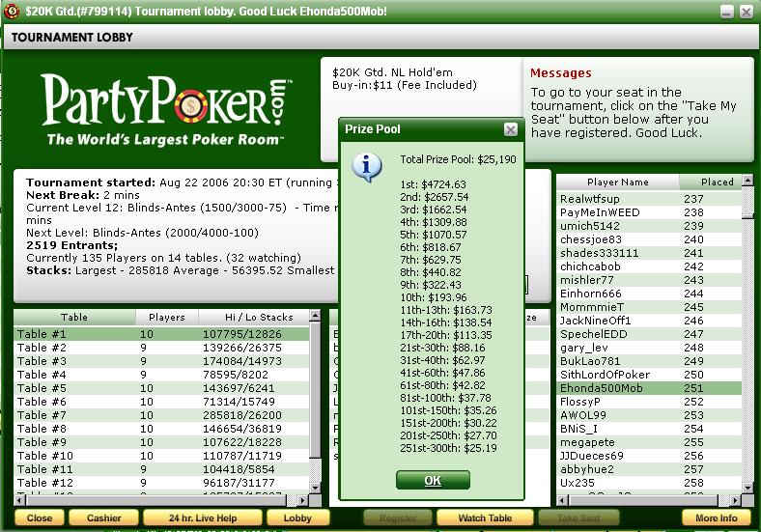The height and width of the screenshot is (532, 761).
Task: Select highlighted player Ehonda500Mob
Action: 649,388
